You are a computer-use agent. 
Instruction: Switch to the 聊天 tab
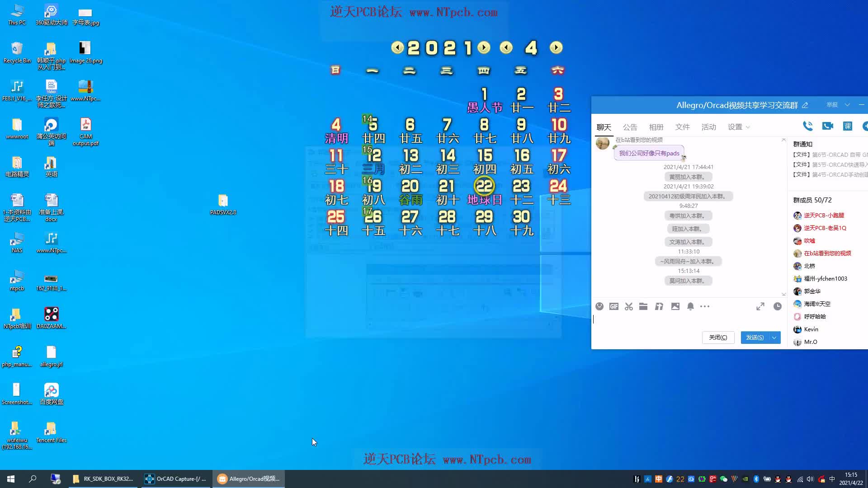coord(604,127)
